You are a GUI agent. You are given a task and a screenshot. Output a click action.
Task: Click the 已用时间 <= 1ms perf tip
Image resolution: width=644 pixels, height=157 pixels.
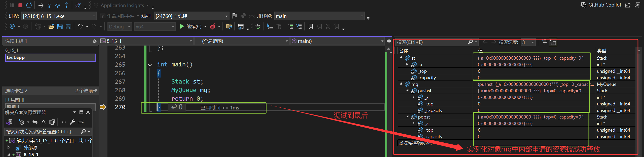(220, 108)
